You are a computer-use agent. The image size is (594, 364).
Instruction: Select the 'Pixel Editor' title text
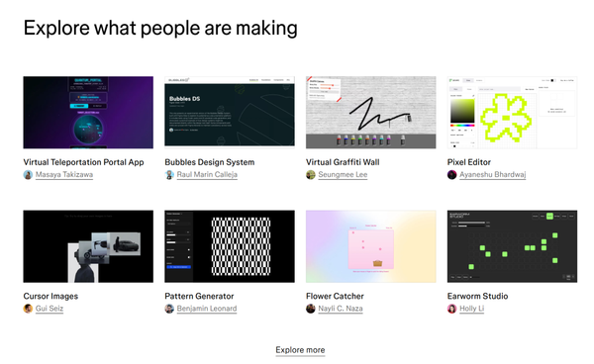pos(468,162)
